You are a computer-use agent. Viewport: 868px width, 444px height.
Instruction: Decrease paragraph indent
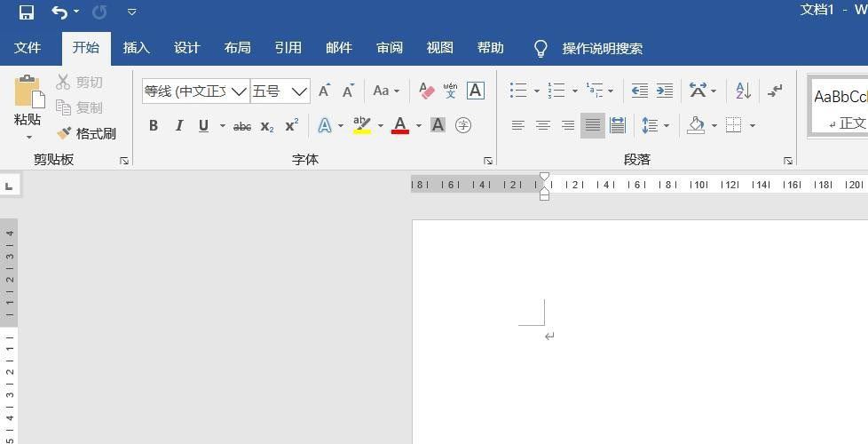point(639,91)
